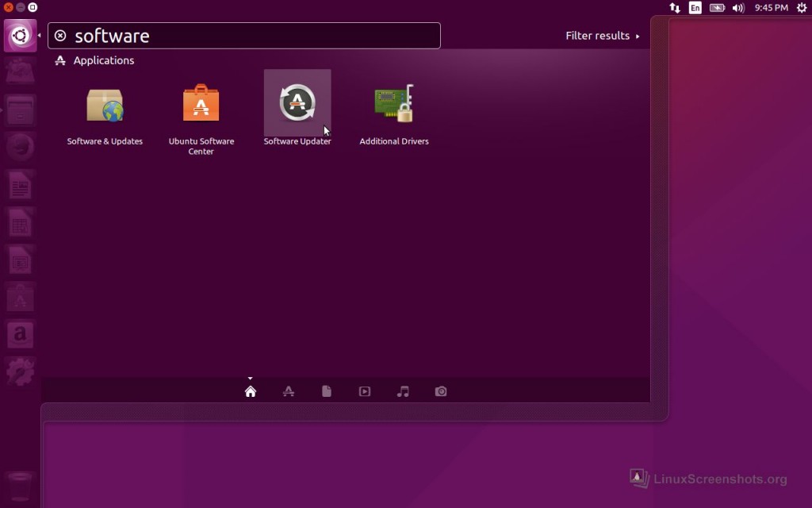
Task: Switch to the Photos lens
Action: [x=441, y=391]
